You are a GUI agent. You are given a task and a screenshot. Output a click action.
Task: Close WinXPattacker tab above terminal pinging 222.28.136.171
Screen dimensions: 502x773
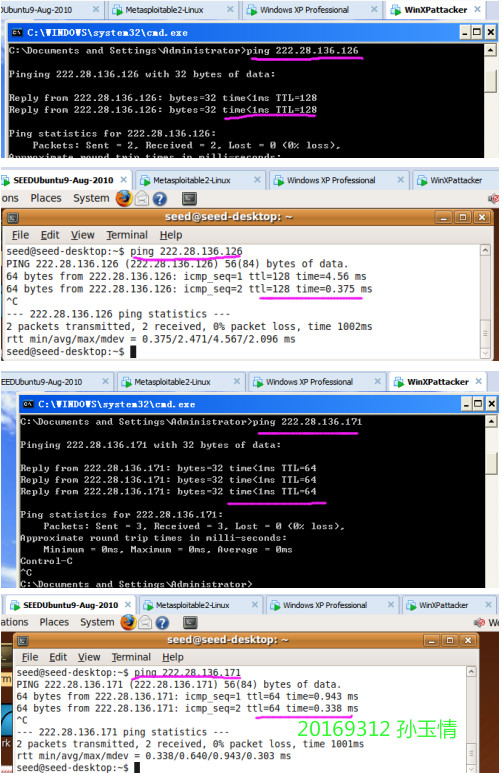click(488, 604)
